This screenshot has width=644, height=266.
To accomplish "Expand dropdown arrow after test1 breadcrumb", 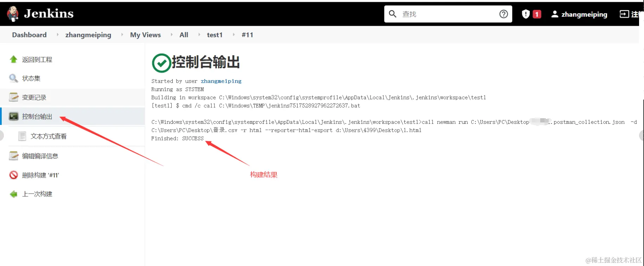I will (234, 34).
